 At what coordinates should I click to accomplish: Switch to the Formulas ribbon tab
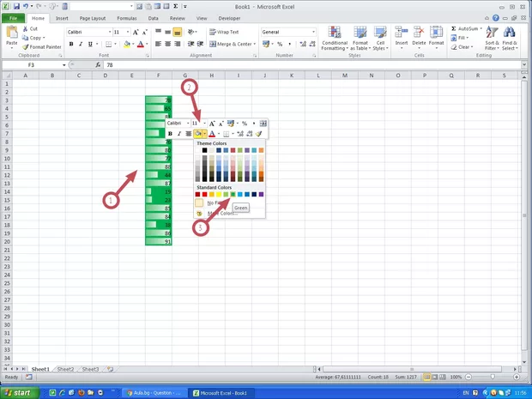[x=126, y=18]
